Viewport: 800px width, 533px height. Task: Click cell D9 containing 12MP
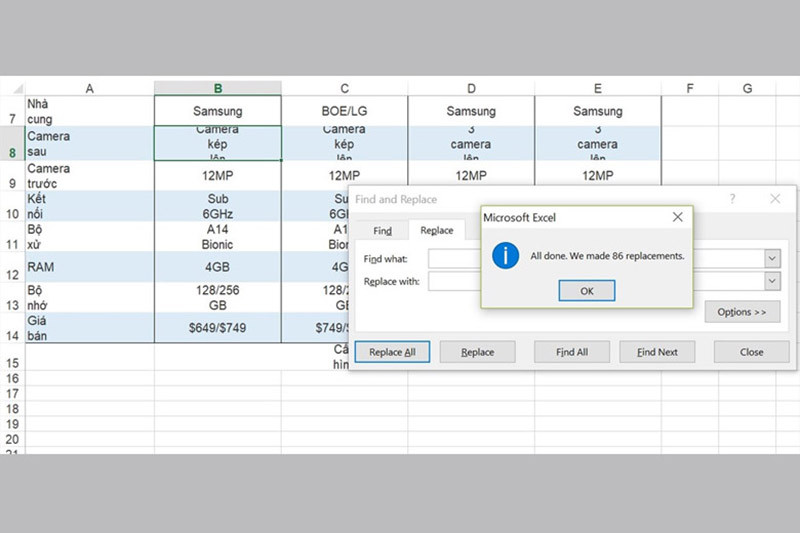(471, 175)
